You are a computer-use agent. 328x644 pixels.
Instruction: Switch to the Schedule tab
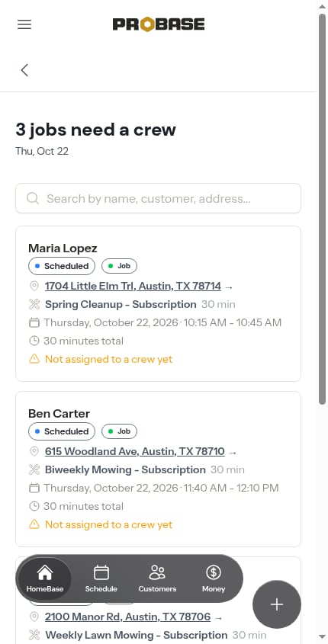pyautogui.click(x=101, y=579)
